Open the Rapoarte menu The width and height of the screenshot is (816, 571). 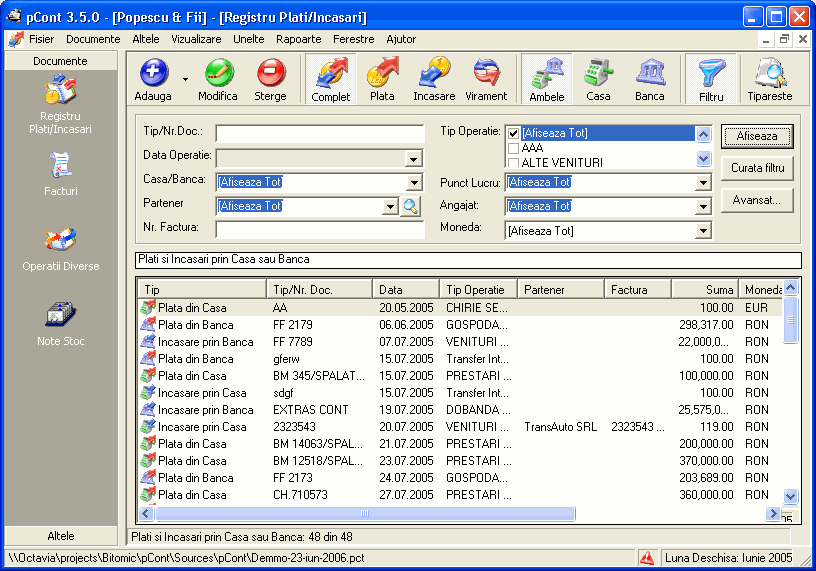pyautogui.click(x=298, y=40)
